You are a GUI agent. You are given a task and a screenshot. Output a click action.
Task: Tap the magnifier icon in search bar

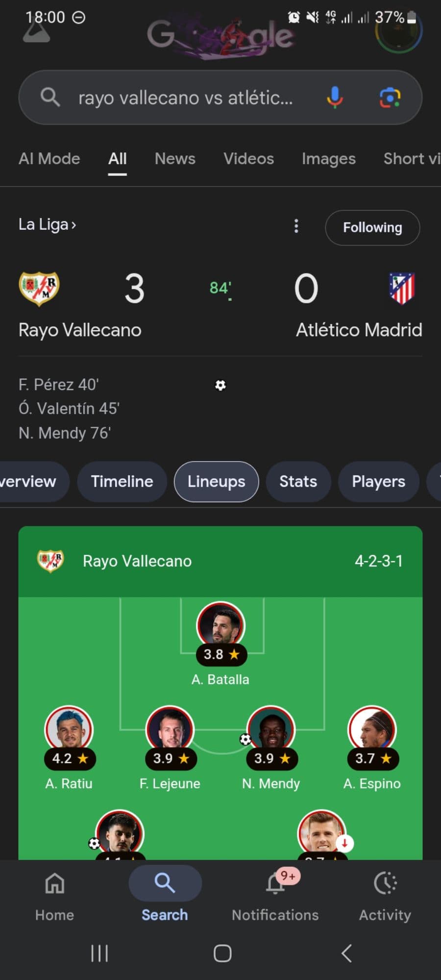click(50, 97)
